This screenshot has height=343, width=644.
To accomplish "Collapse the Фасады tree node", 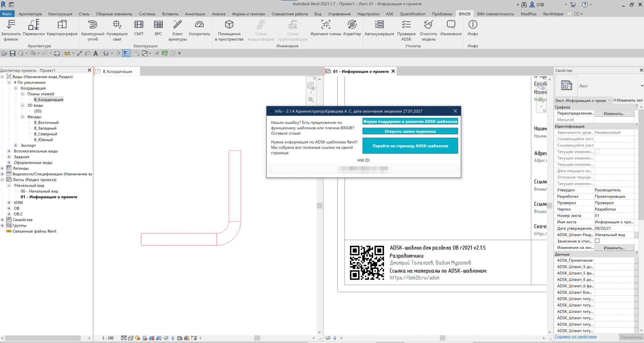I will click(23, 117).
